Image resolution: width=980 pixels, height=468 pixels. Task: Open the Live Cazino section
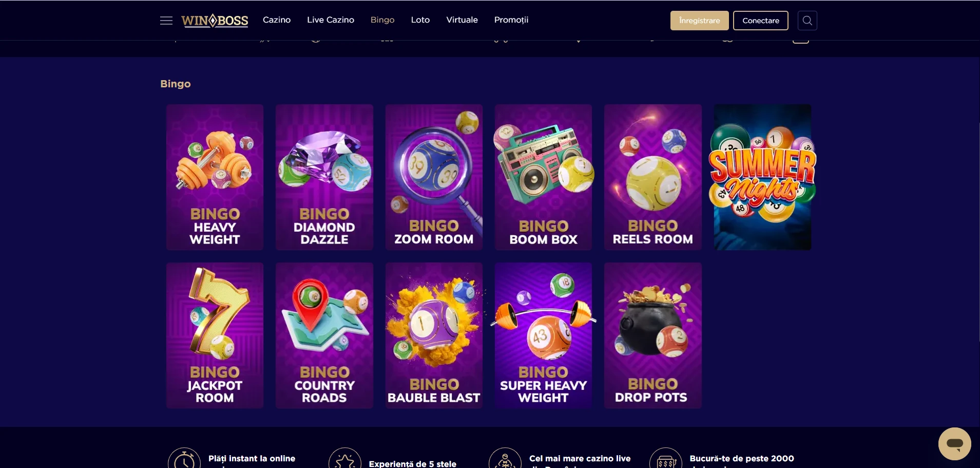(331, 20)
